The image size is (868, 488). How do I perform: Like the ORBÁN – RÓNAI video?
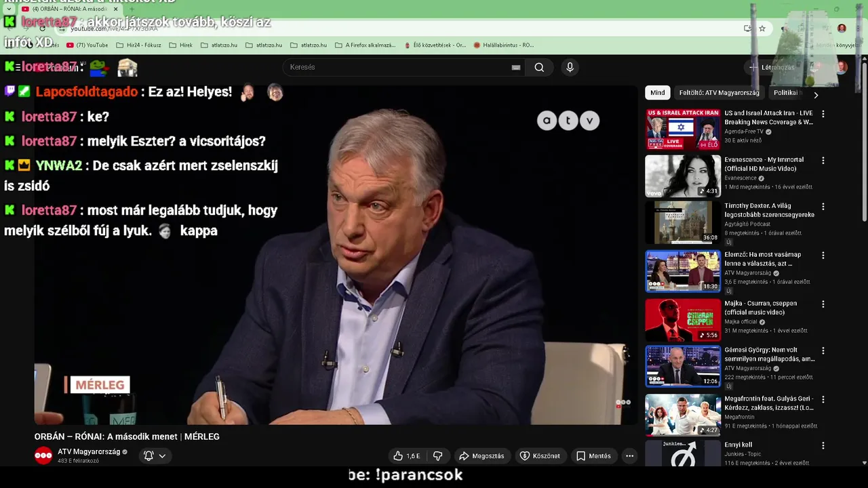click(x=407, y=456)
